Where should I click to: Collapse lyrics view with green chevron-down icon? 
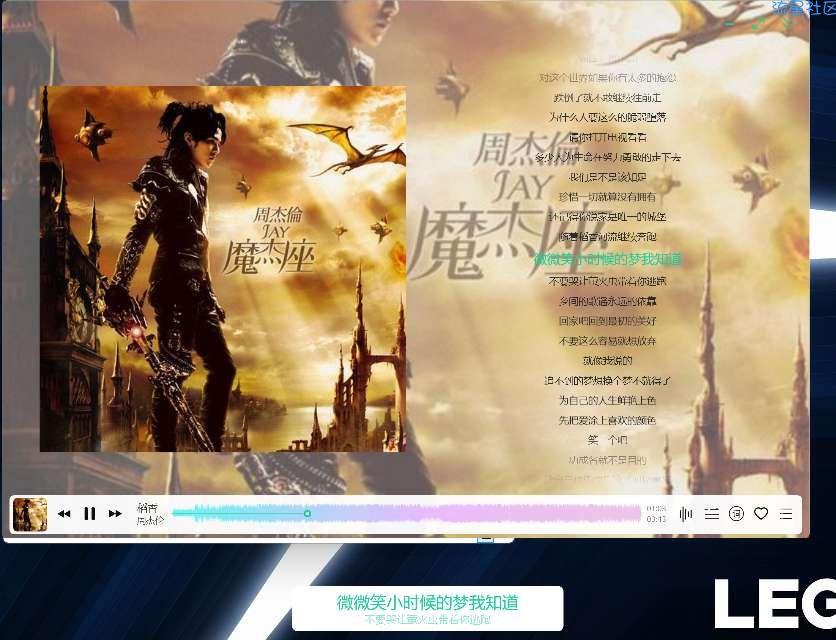click(x=787, y=24)
